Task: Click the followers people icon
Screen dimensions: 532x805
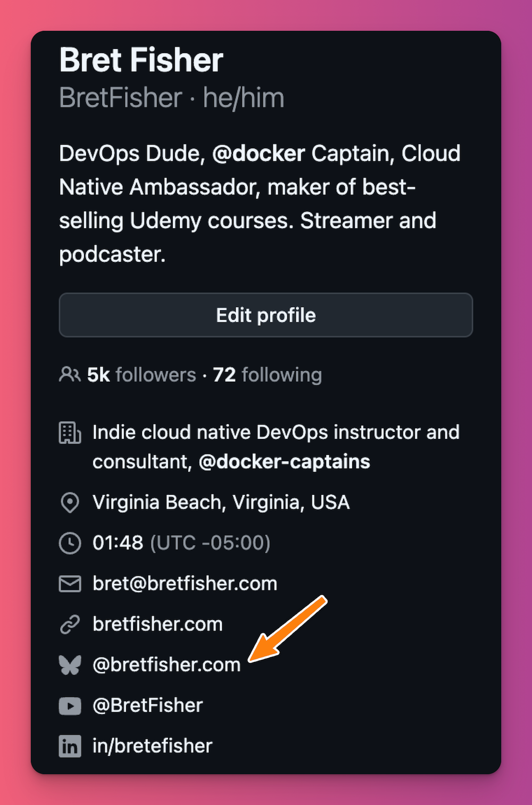Action: point(70,375)
